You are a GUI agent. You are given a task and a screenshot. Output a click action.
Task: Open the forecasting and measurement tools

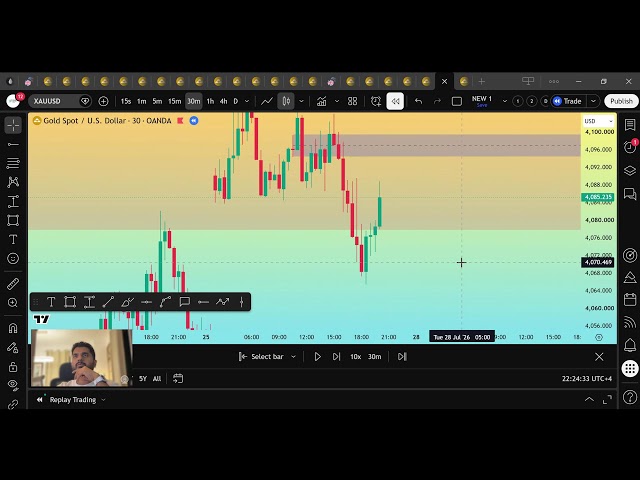[13, 201]
